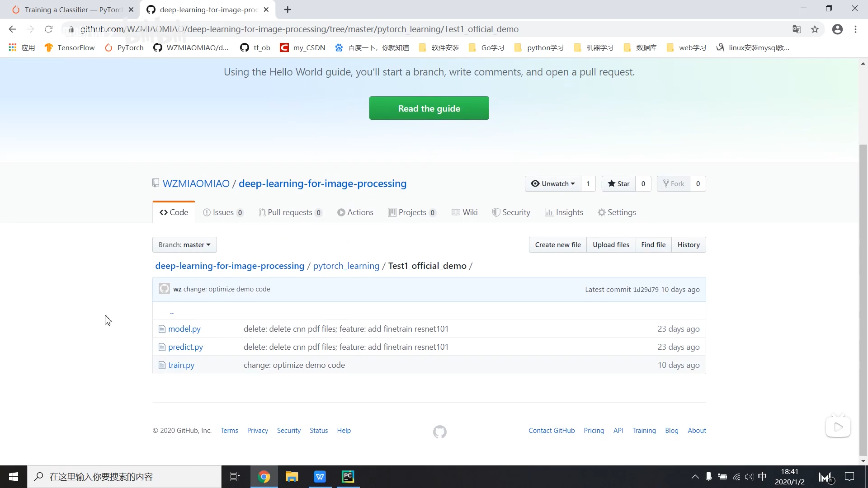
Task: Bookmark page with star icon
Action: (x=815, y=29)
